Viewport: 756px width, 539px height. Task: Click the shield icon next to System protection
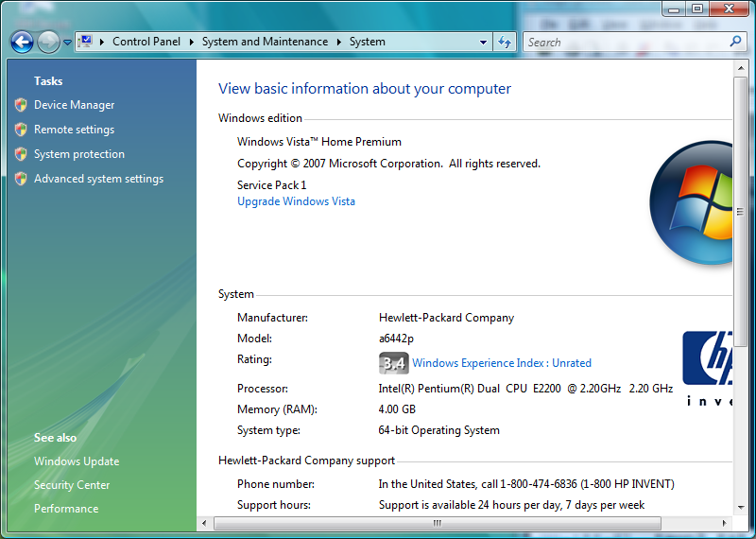pyautogui.click(x=21, y=154)
